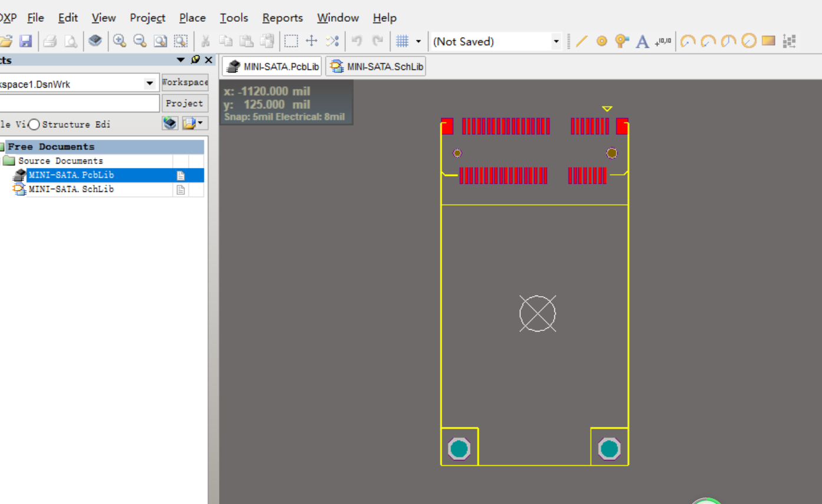
Task: Select the Place Fill rectangle tool
Action: [x=768, y=41]
